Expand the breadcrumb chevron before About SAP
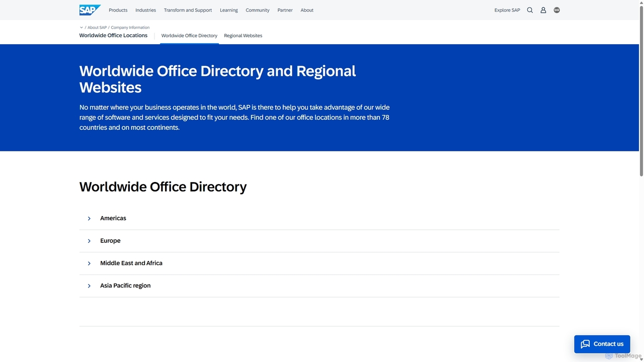The image size is (644, 362). 82,28
